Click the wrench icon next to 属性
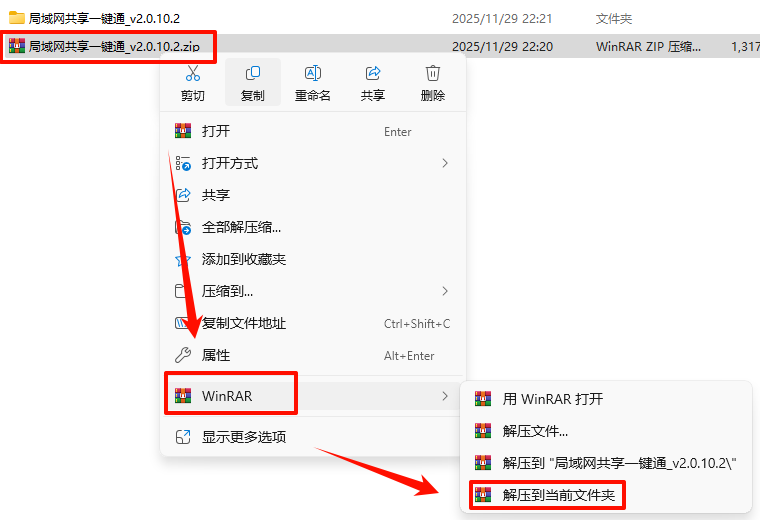 [x=183, y=355]
